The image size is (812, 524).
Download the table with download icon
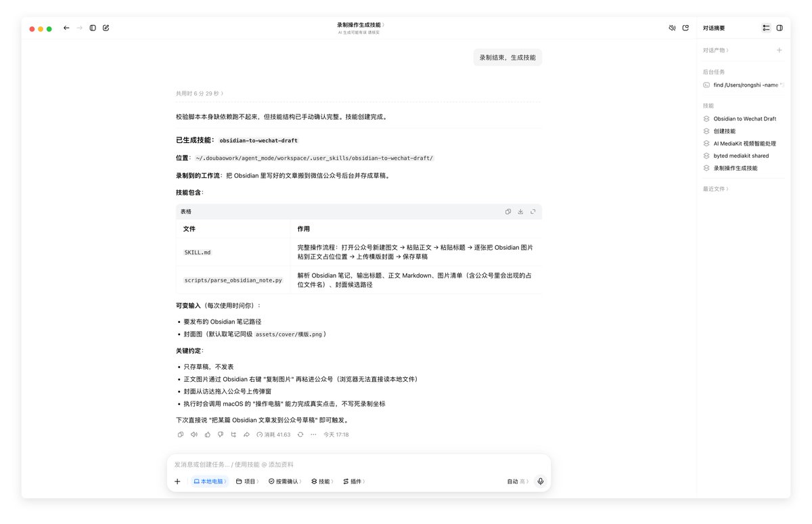520,211
